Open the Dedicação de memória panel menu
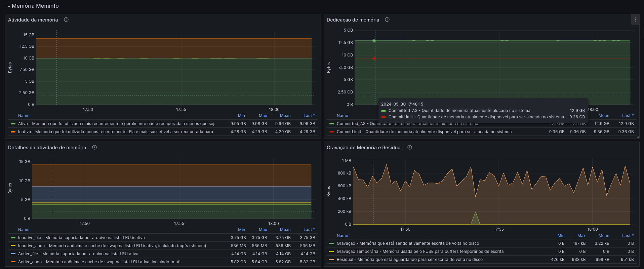This screenshot has height=269, width=644. tap(635, 20)
